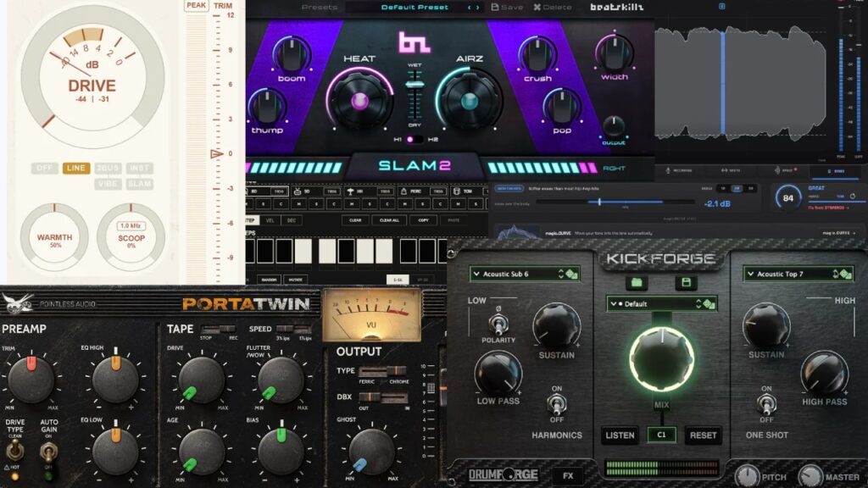Viewport: 868px width, 488px height.
Task: Click the LOW PASS knob in Kickforge
Action: coord(498,373)
